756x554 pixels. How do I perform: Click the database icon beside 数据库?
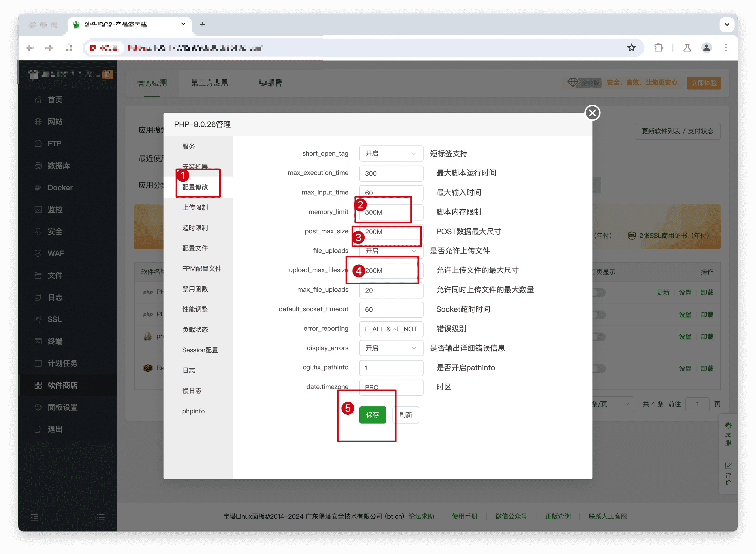click(38, 166)
